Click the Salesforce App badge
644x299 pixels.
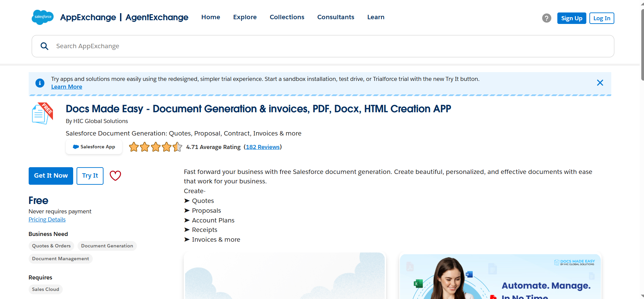click(94, 147)
